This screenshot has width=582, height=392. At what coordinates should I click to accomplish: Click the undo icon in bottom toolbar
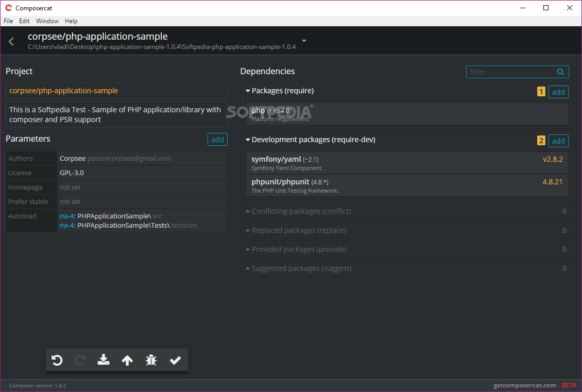(57, 360)
